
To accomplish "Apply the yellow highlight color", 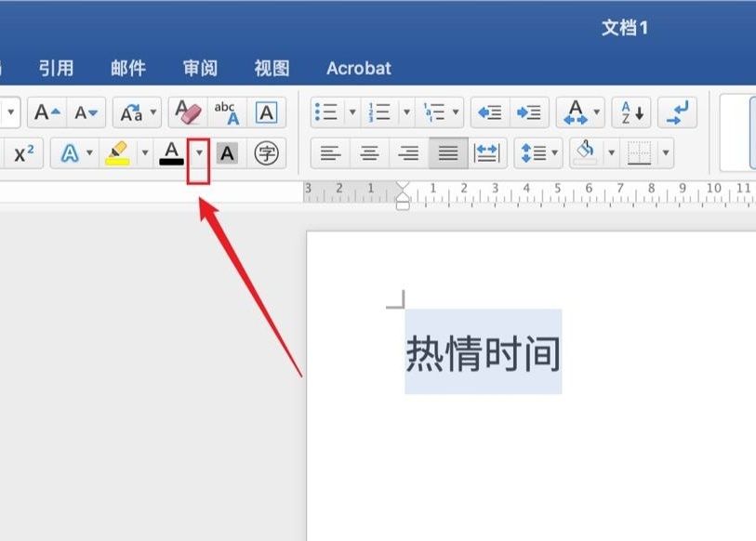I will pos(117,153).
